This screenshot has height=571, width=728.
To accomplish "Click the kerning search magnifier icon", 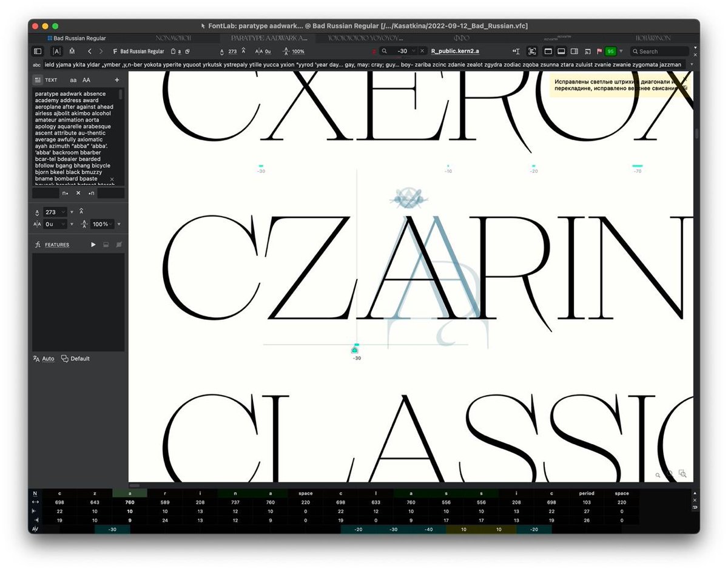I will 384,52.
